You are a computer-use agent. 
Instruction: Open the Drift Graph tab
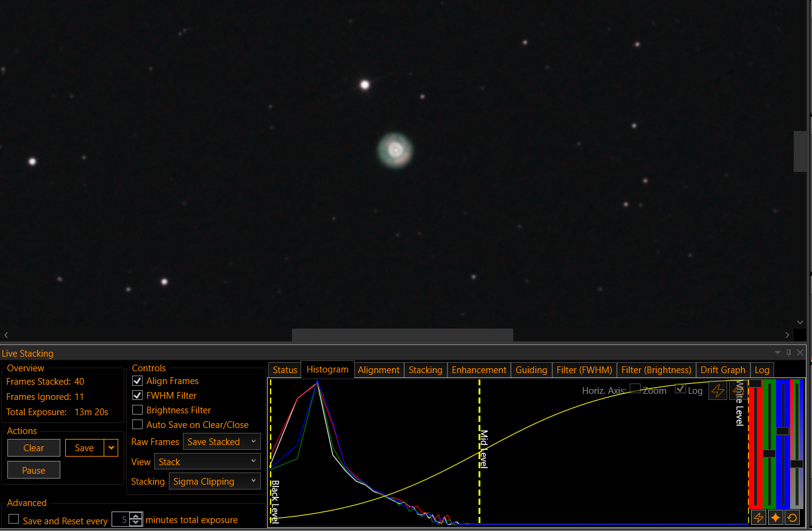[x=722, y=370]
